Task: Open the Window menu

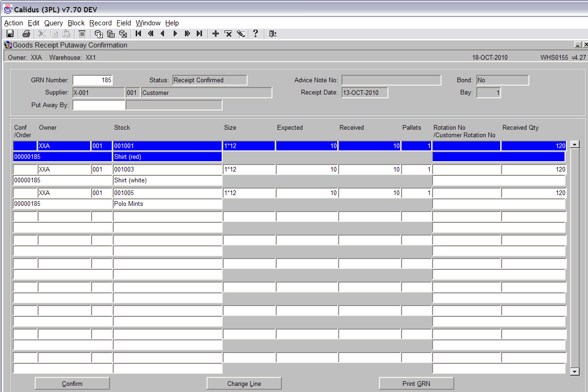Action: (148, 23)
